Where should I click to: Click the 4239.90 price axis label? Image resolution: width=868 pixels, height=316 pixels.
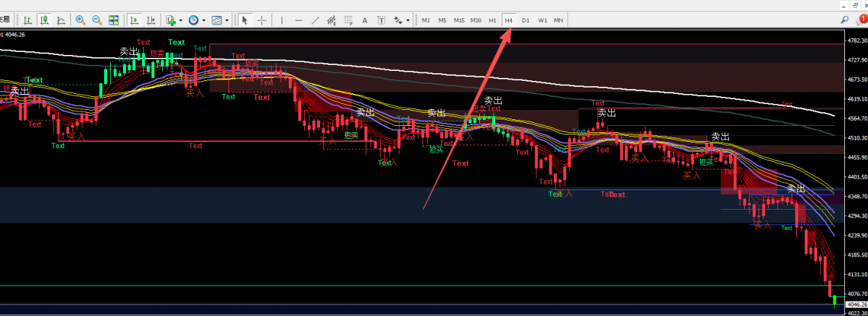[x=857, y=235]
